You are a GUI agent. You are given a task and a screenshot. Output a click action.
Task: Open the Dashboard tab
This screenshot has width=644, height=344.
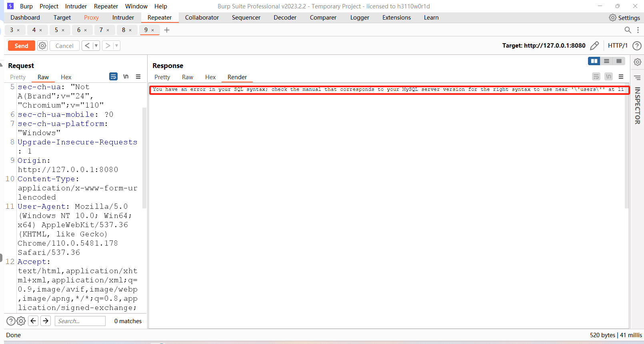[25, 18]
